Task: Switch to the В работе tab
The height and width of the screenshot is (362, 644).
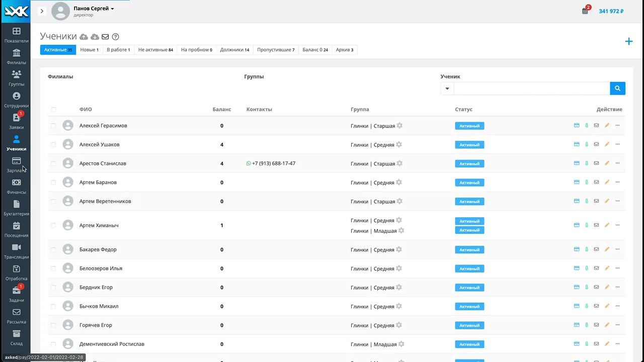Action: tap(118, 50)
